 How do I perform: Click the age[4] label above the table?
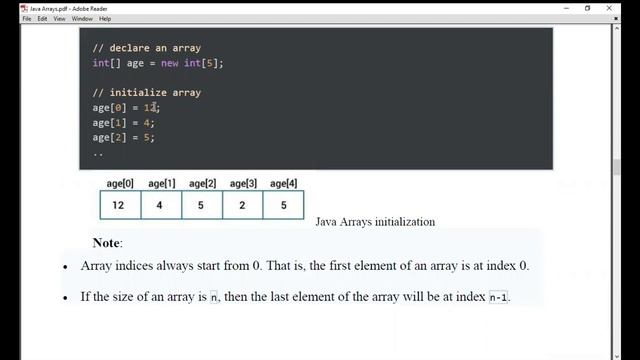[284, 183]
